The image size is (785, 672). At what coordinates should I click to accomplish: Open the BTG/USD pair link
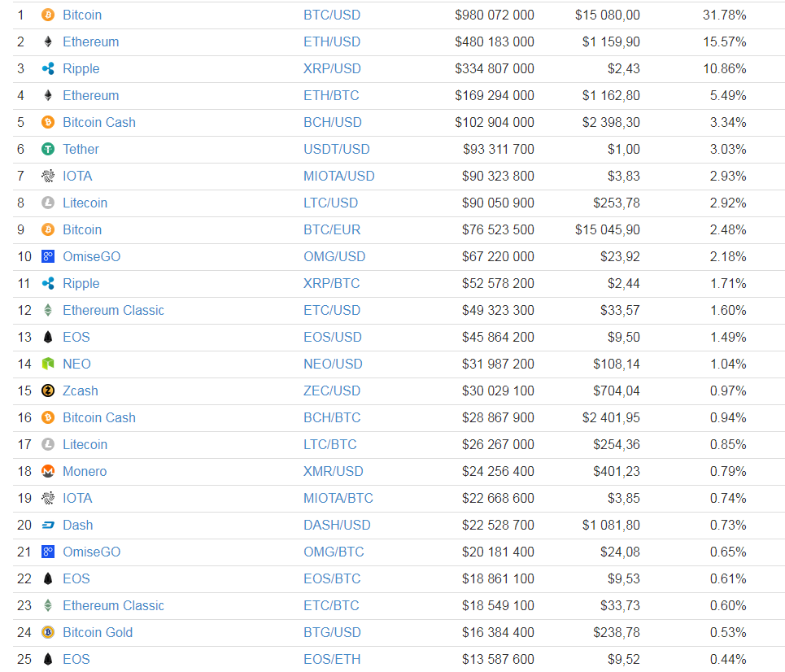(333, 632)
